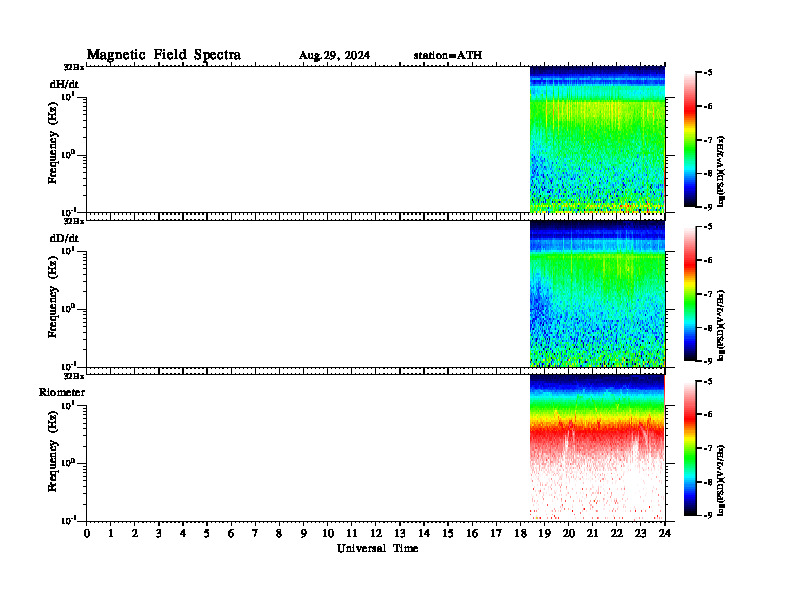The height and width of the screenshot is (612, 792).
Task: Click hour '22' on Universal Time axis
Action: (x=617, y=534)
